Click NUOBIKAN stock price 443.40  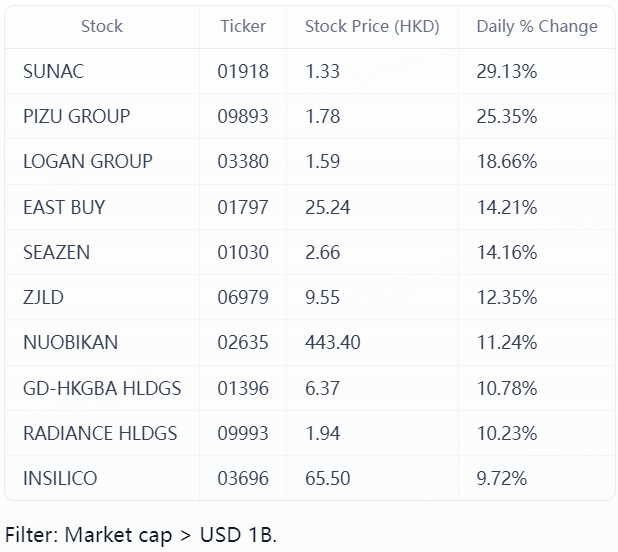point(332,342)
